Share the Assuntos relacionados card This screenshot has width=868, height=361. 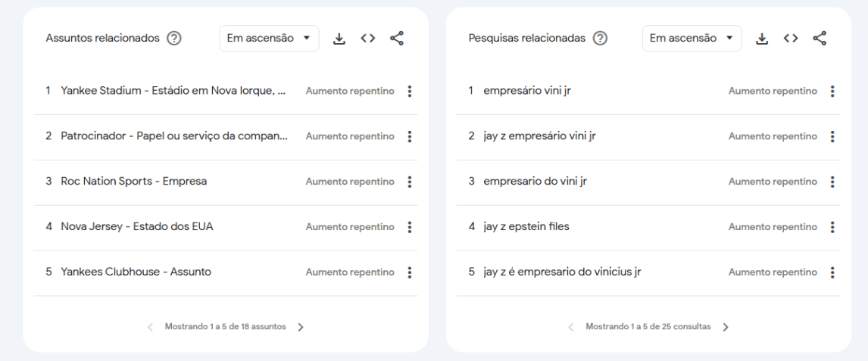pos(397,38)
